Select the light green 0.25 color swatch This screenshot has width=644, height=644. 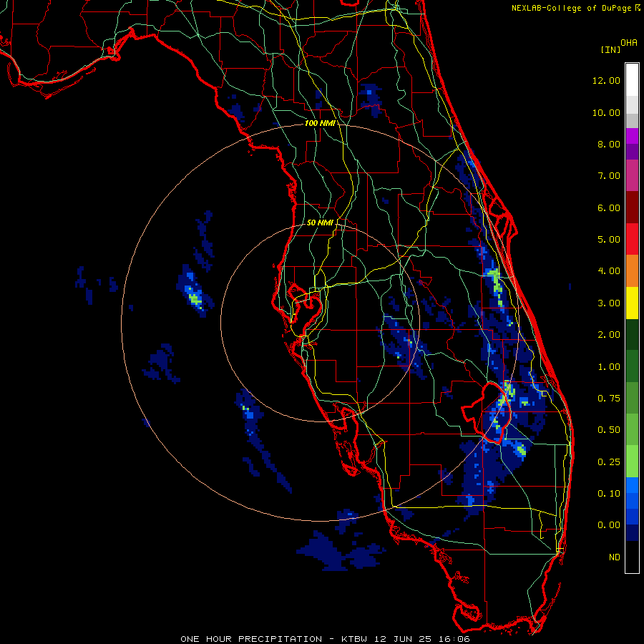click(x=632, y=462)
